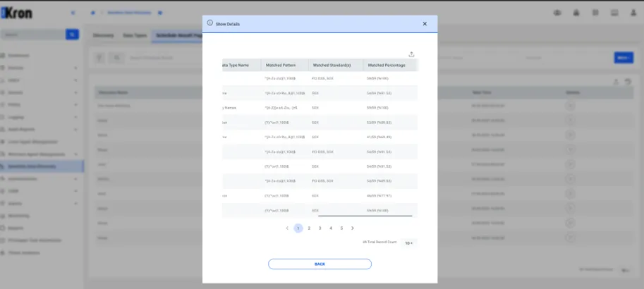Click the pattern cell starting ^[A-Z][a-zA-Z
644x289 pixels.
pos(281,108)
